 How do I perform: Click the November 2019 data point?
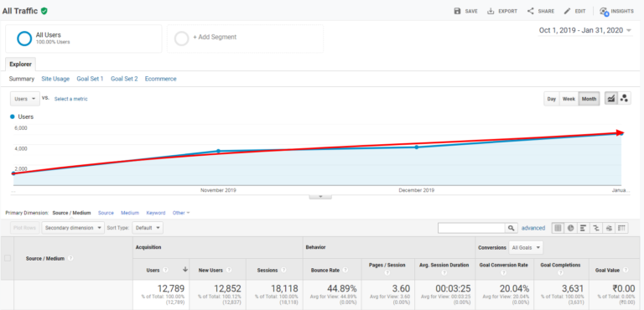[x=218, y=151]
